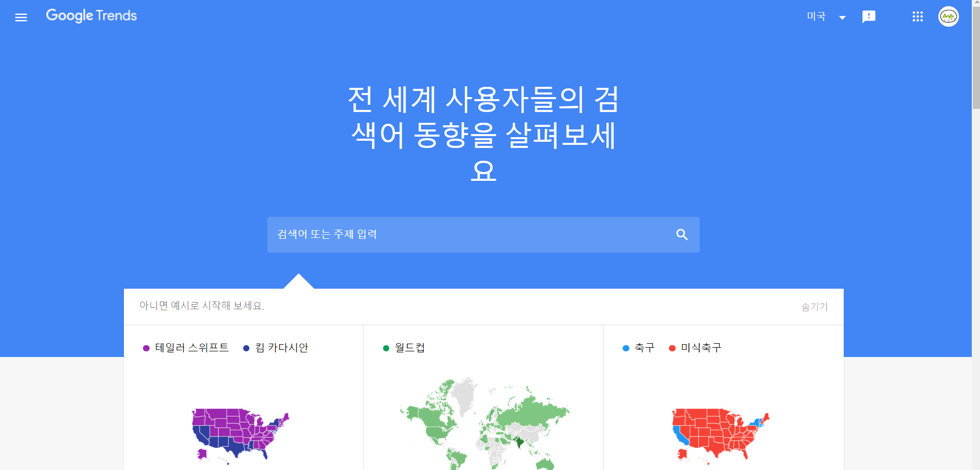Open the Google apps grid

918,16
